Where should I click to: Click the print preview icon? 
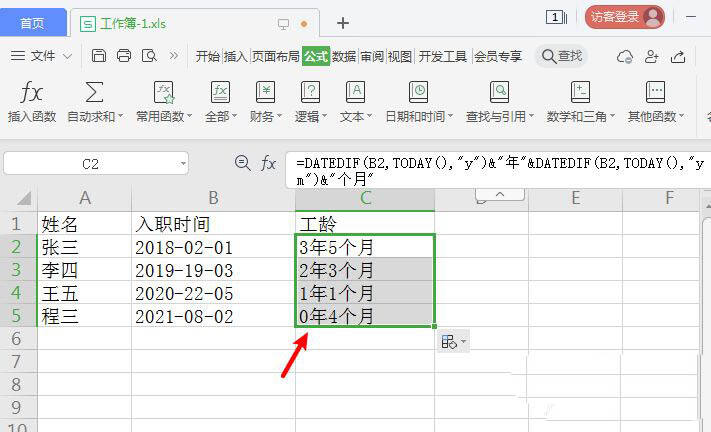pyautogui.click(x=149, y=56)
